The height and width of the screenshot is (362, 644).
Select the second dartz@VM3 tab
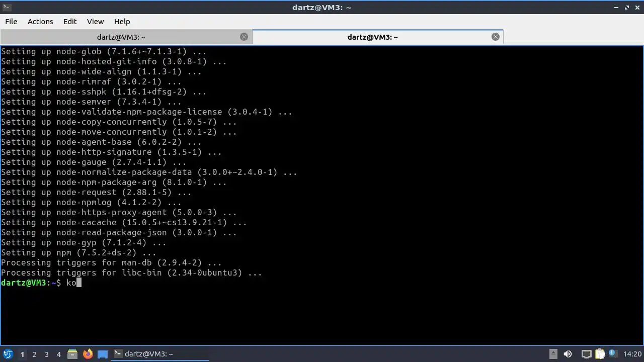pos(377,37)
